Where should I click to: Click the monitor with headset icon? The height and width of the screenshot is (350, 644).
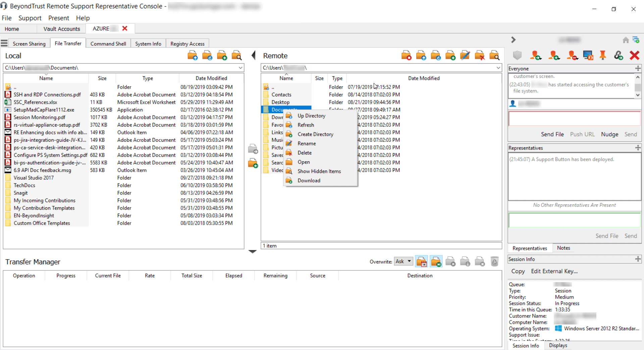tap(588, 55)
